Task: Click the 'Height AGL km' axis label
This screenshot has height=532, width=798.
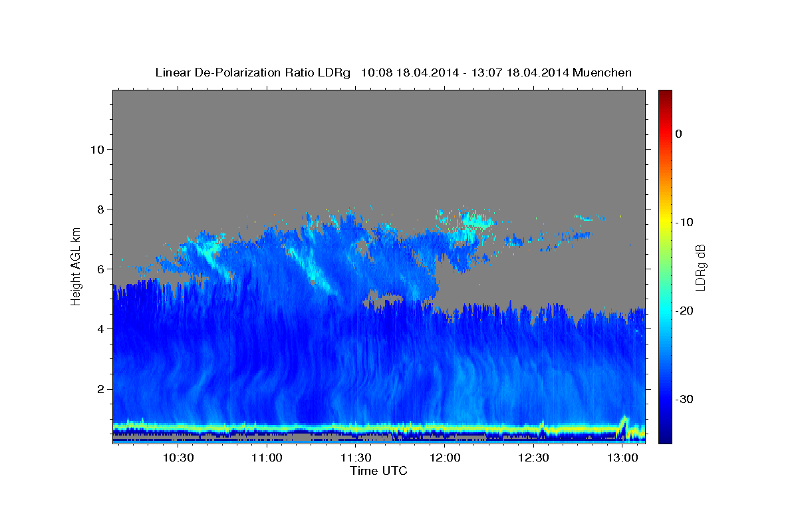Action: point(76,267)
